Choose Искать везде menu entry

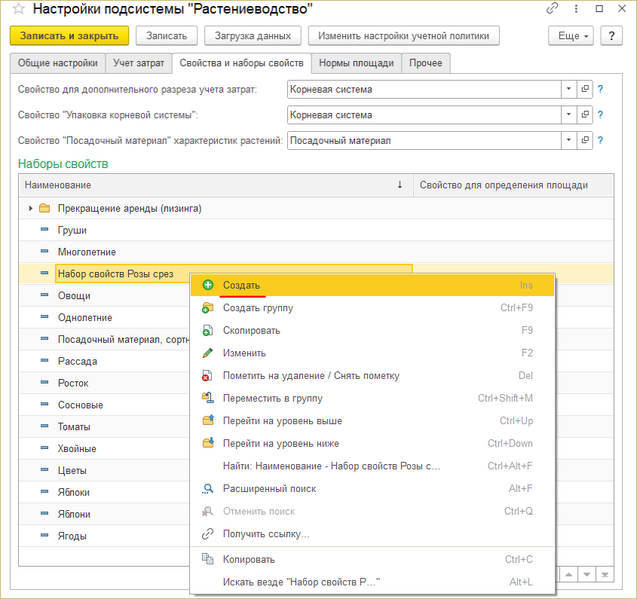coord(372,582)
